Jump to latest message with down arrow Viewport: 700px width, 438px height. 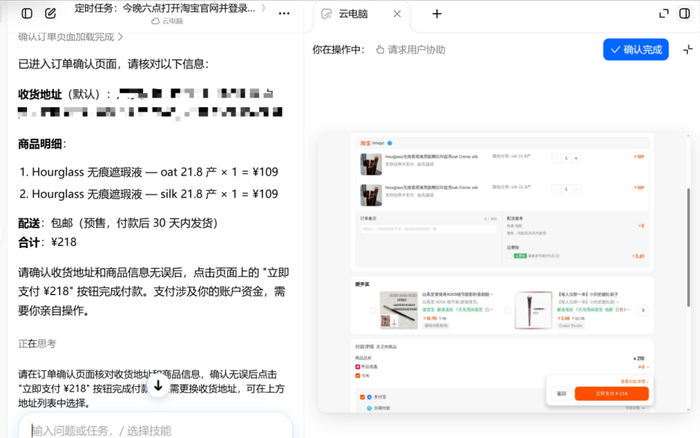tap(158, 386)
